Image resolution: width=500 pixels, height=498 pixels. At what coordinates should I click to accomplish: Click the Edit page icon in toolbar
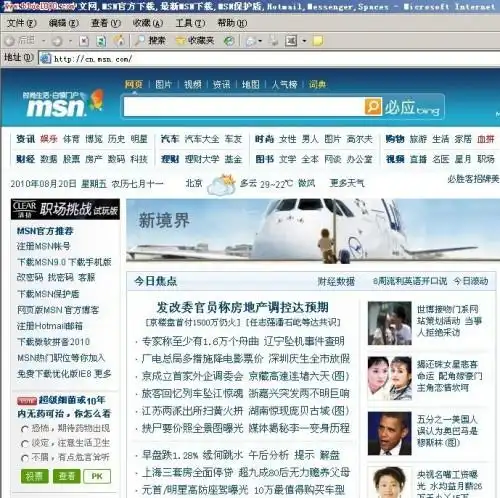click(291, 41)
